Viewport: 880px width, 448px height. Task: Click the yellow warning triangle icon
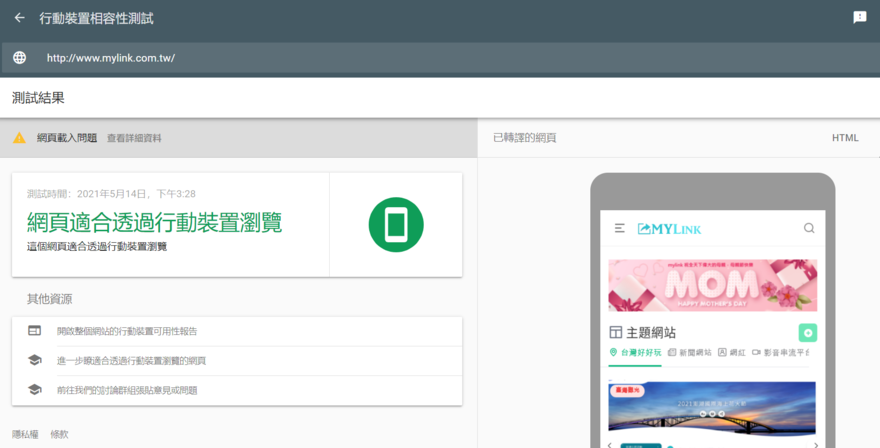(19, 138)
